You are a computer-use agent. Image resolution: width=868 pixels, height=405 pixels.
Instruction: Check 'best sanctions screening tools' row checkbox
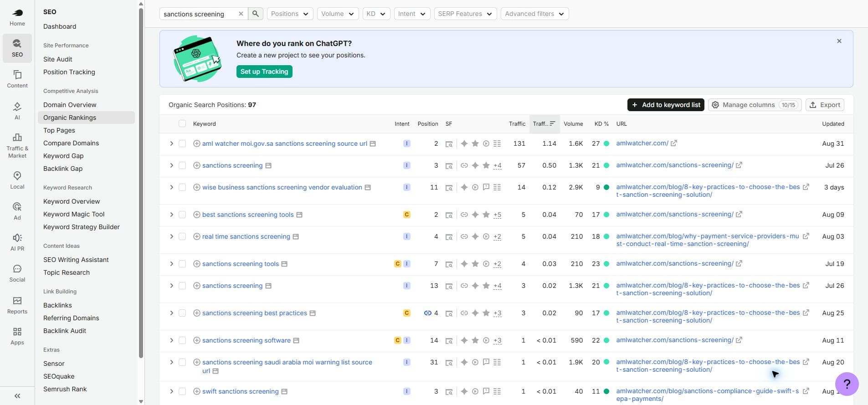[x=182, y=215]
